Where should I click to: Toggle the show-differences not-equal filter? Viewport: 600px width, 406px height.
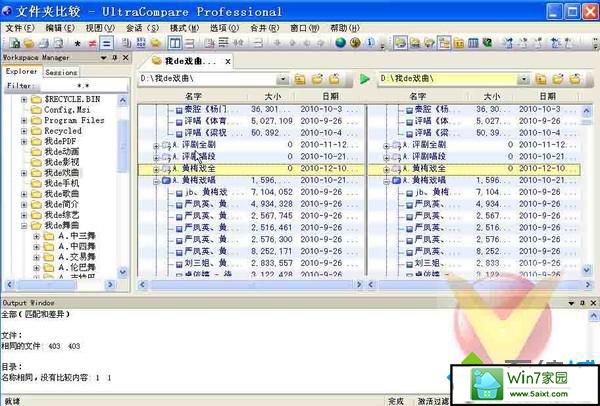point(92,44)
